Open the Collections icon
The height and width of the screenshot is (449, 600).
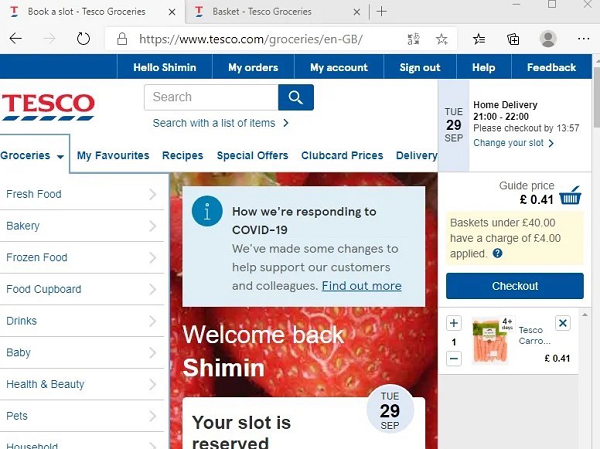(x=513, y=39)
